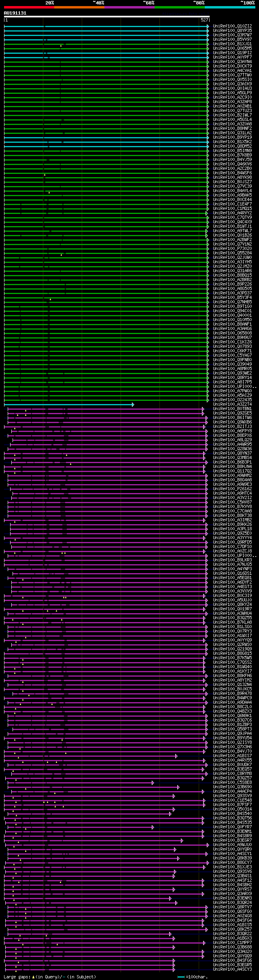Select hit label UniRef100_Q50314
The image size is (259, 980).
point(232,809)
